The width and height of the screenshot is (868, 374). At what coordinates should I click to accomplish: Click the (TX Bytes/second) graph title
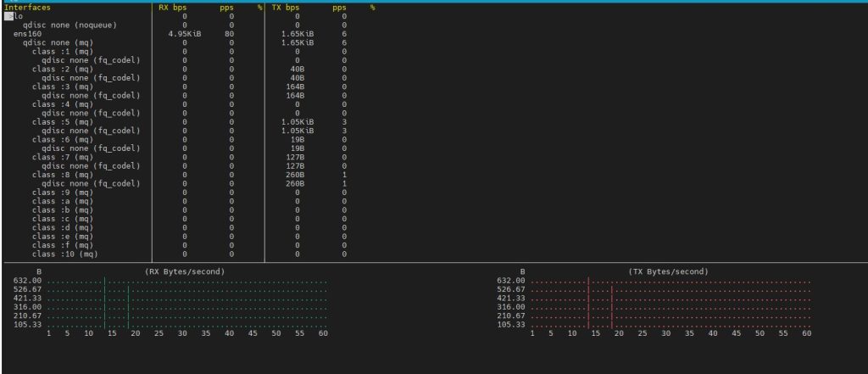tap(668, 271)
